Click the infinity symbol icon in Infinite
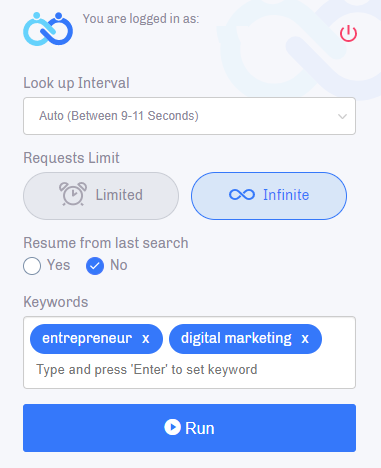 tap(242, 195)
